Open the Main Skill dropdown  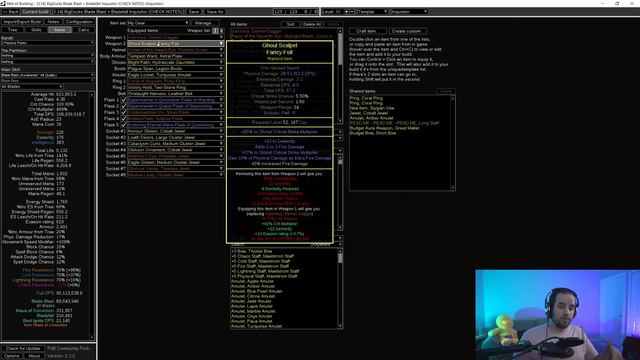(x=47, y=75)
